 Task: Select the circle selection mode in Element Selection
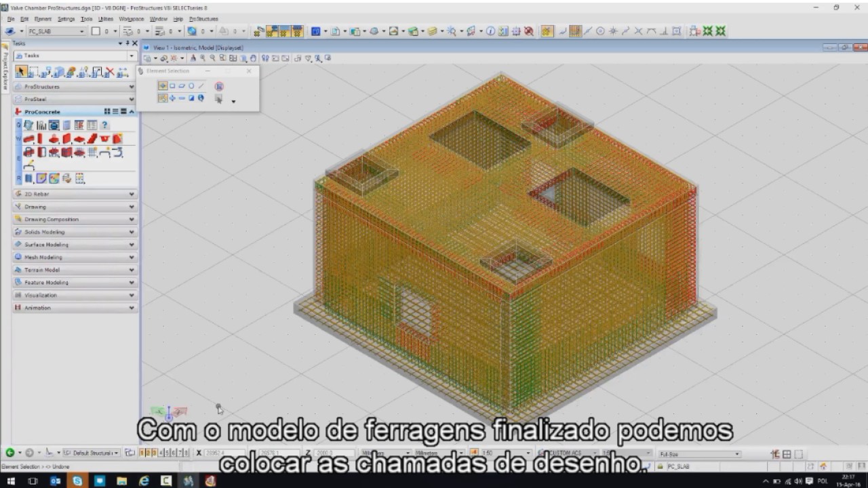pyautogui.click(x=191, y=86)
